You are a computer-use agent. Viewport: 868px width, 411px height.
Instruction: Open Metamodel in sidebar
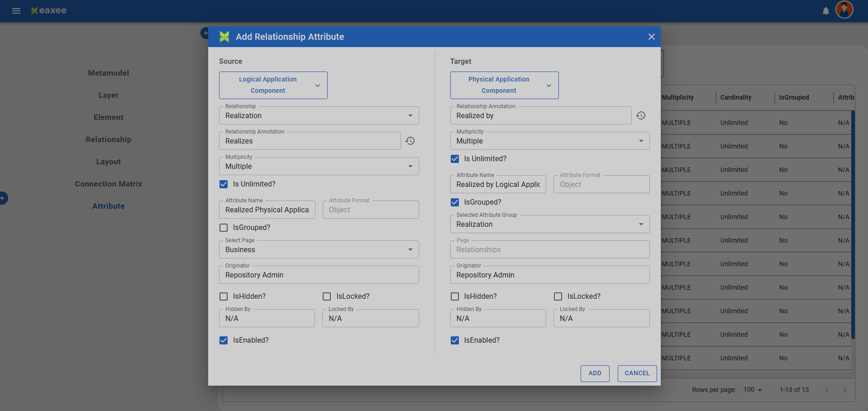point(109,73)
